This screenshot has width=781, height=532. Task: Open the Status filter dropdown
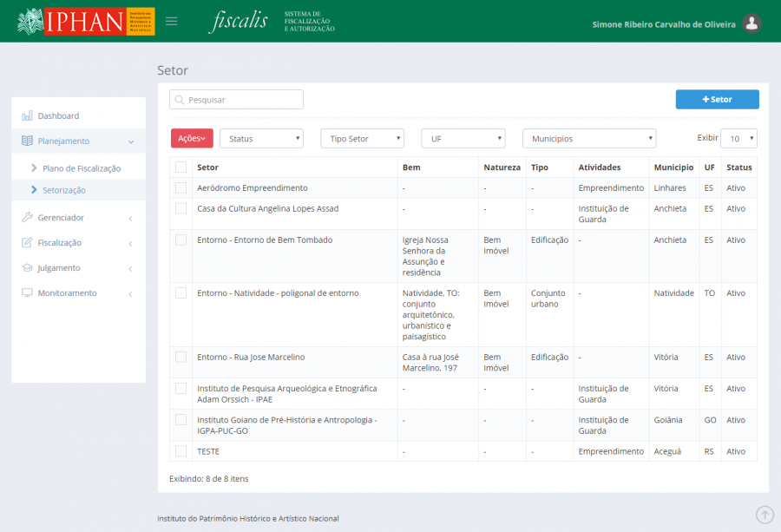(261, 139)
